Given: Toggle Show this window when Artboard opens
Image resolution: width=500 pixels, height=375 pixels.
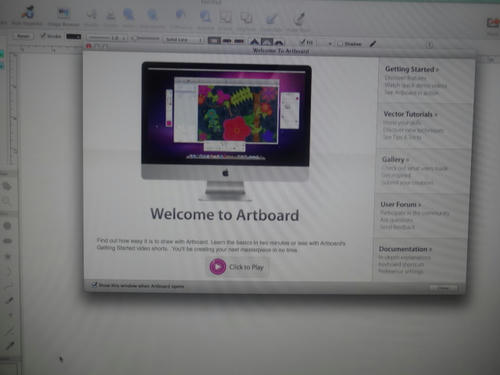Looking at the screenshot, I should pos(94,285).
